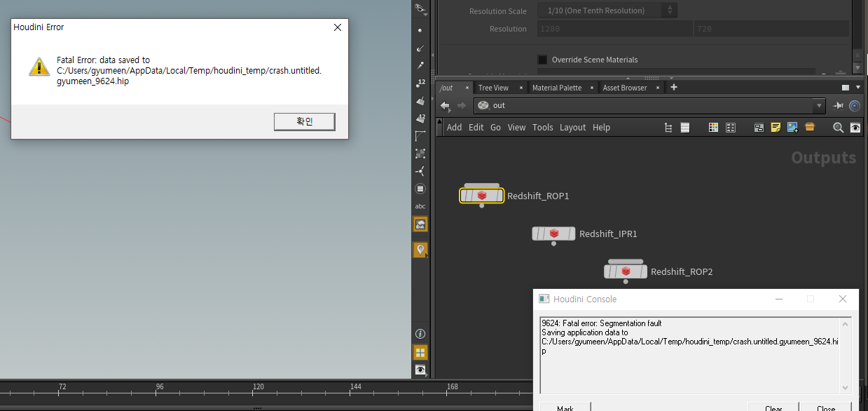Open the Edit menu in network editor

coord(476,127)
